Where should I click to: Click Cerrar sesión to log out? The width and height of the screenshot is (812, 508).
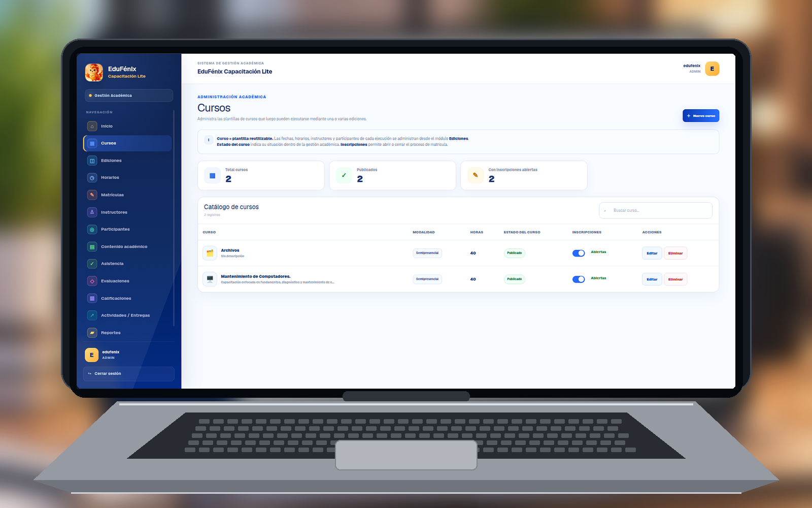129,373
